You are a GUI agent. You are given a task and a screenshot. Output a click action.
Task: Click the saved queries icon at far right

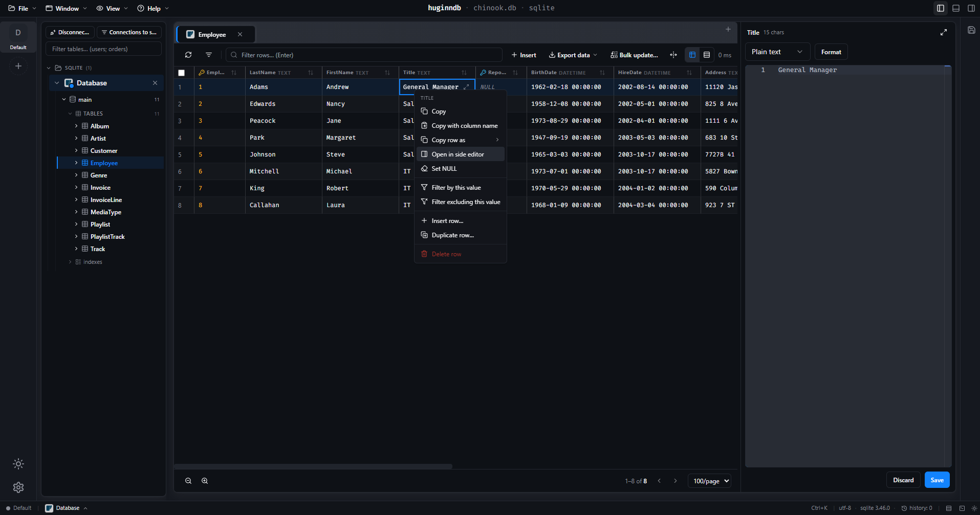tap(971, 30)
